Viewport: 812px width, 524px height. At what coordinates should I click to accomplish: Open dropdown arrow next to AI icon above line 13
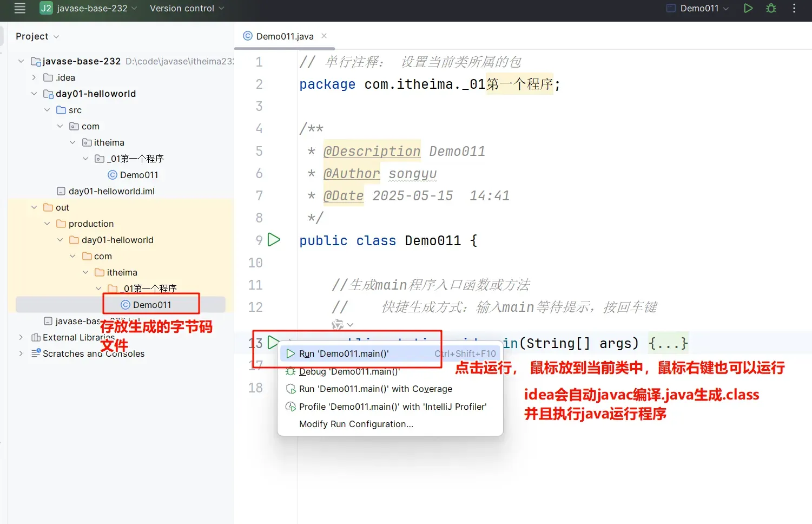[350, 325]
